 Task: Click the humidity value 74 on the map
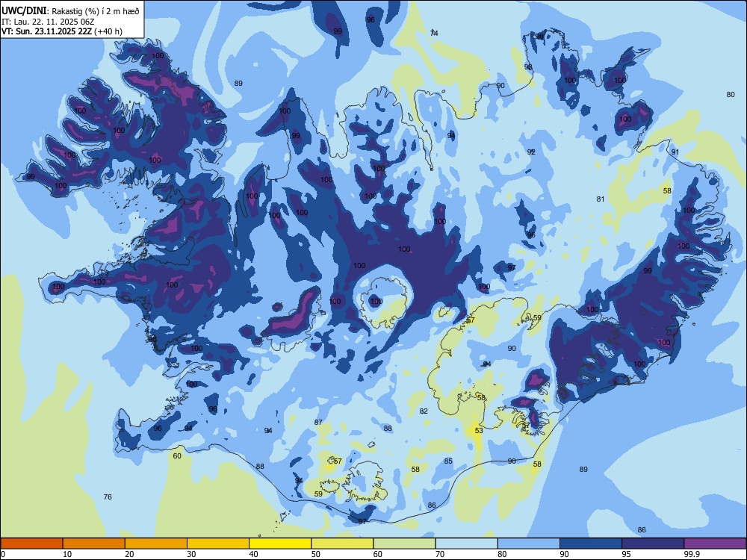click(434, 33)
